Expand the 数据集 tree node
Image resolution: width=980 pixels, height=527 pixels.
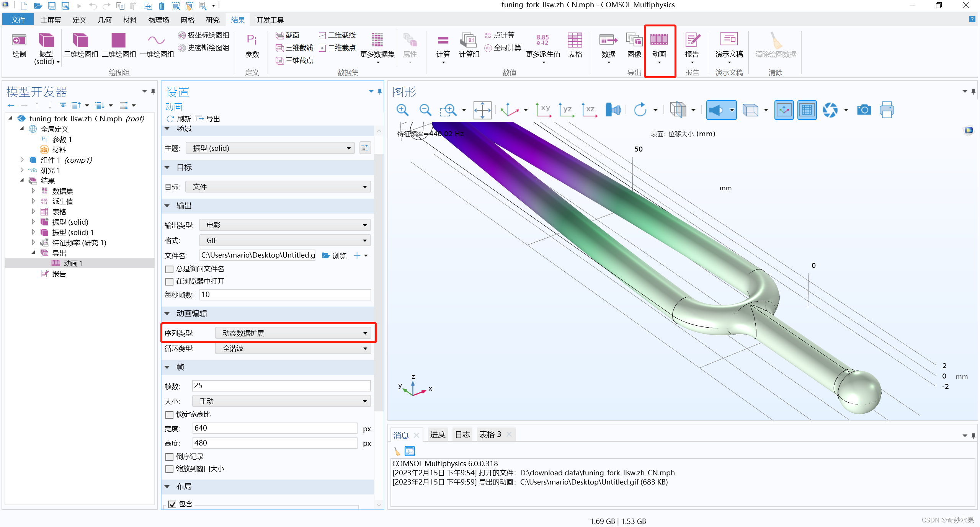click(34, 191)
